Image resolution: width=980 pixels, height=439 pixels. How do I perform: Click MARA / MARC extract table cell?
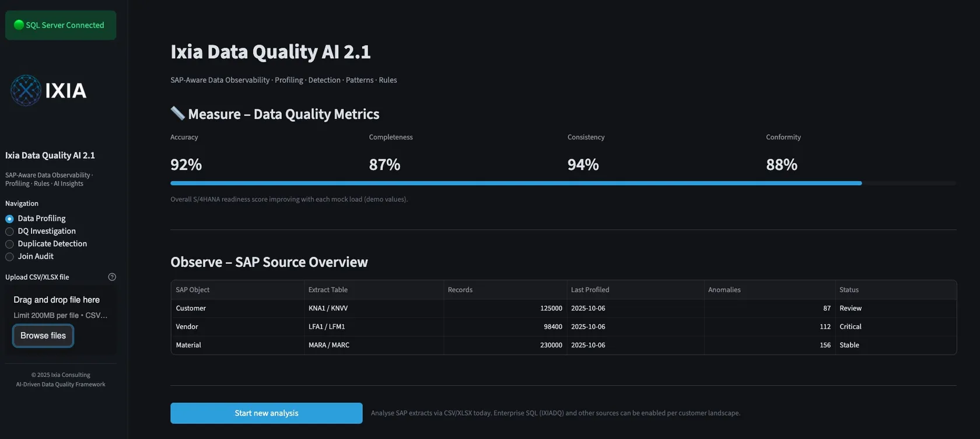click(x=374, y=345)
